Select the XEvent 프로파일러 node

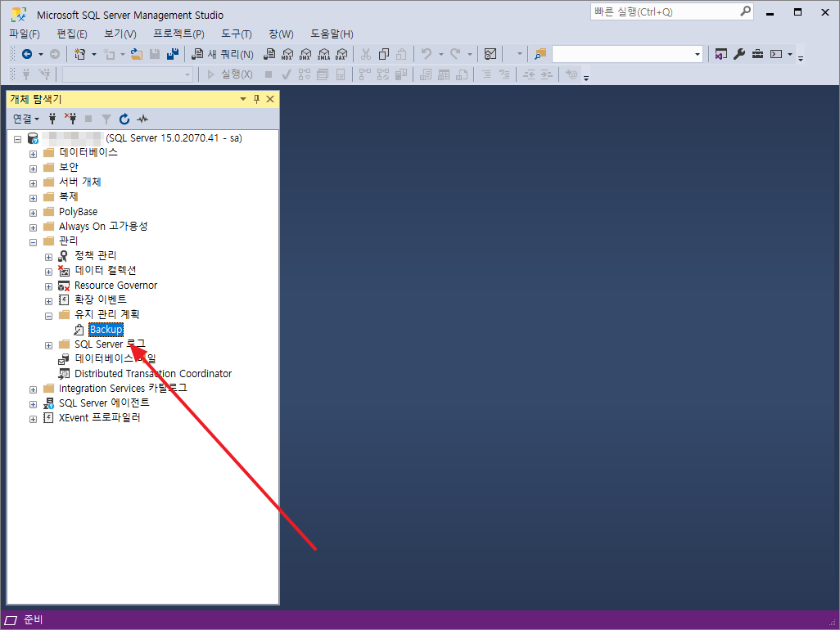click(99, 417)
